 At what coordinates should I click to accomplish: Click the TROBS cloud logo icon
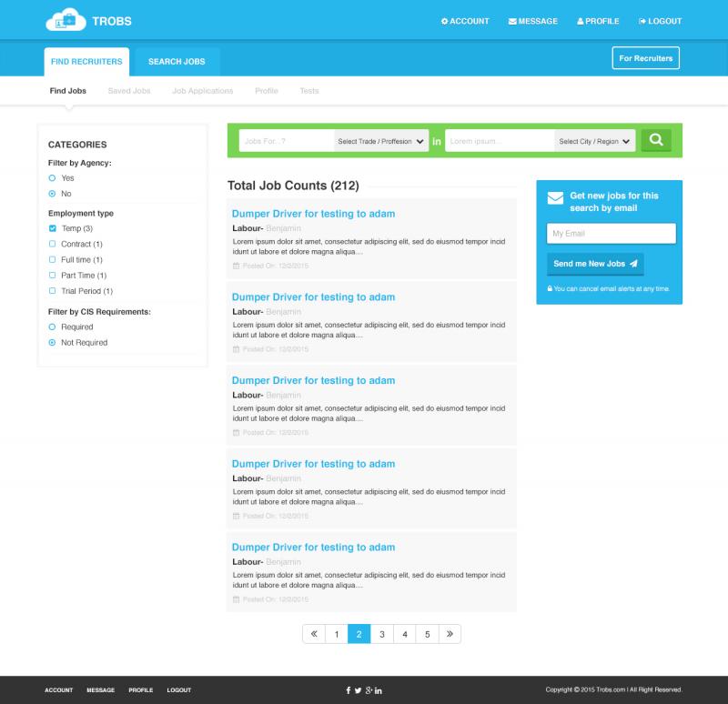[x=67, y=19]
